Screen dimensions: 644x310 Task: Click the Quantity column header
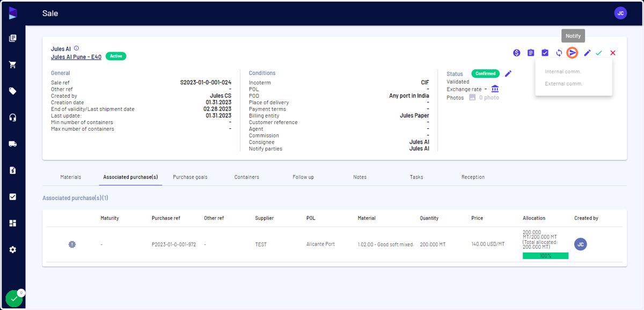click(x=429, y=218)
